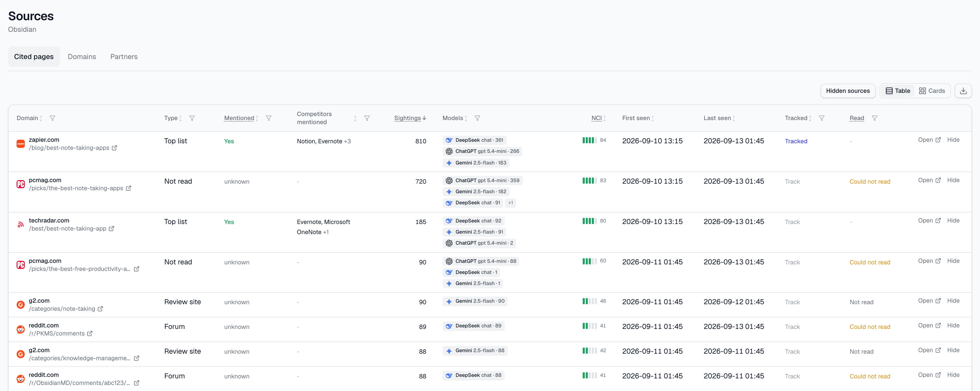Switch to Table view
The height and width of the screenshot is (391, 980).
point(898,91)
